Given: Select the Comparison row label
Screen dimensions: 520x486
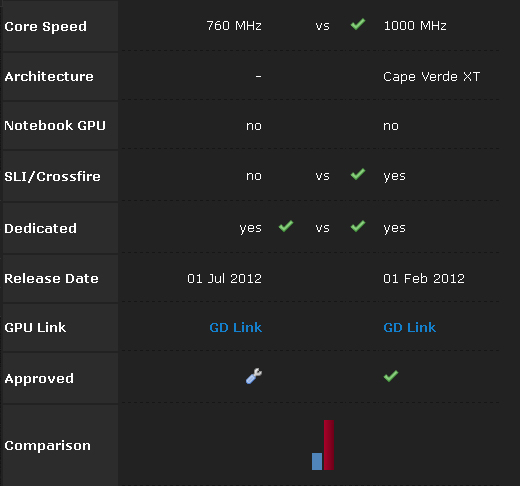Looking at the screenshot, I should click(47, 446).
